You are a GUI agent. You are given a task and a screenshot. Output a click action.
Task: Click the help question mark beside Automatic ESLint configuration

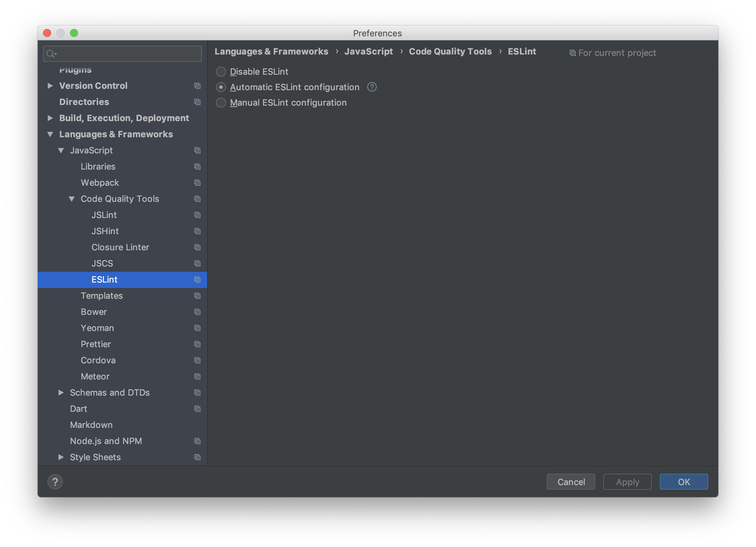372,87
